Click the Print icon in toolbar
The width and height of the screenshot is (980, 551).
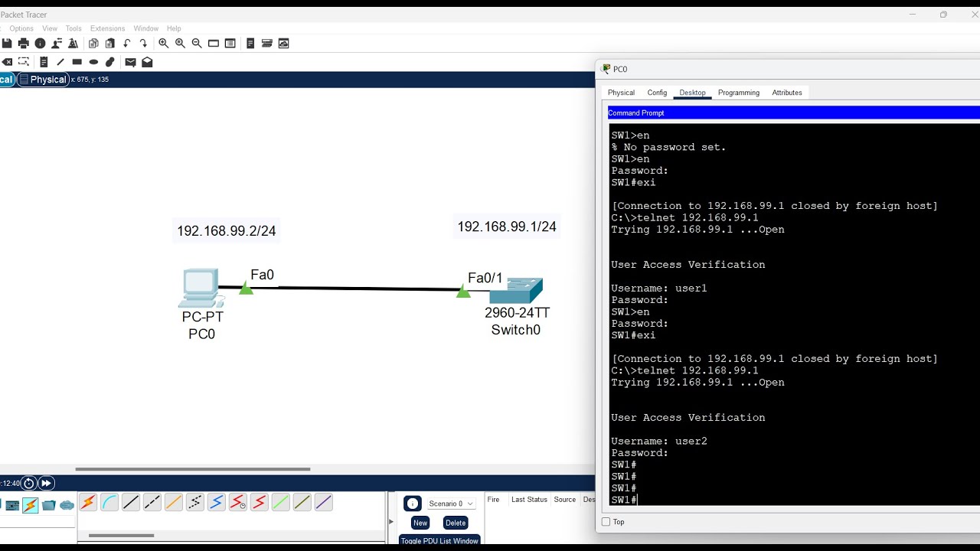pyautogui.click(x=24, y=44)
